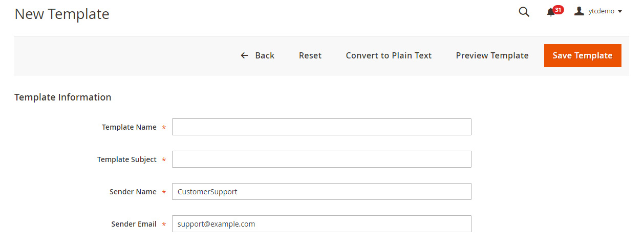The image size is (644, 243).
Task: Click the left arrow beside Back
Action: coord(245,55)
